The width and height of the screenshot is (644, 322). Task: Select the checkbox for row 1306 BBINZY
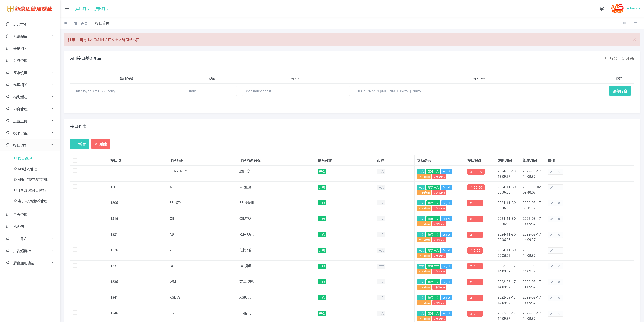pos(75,202)
